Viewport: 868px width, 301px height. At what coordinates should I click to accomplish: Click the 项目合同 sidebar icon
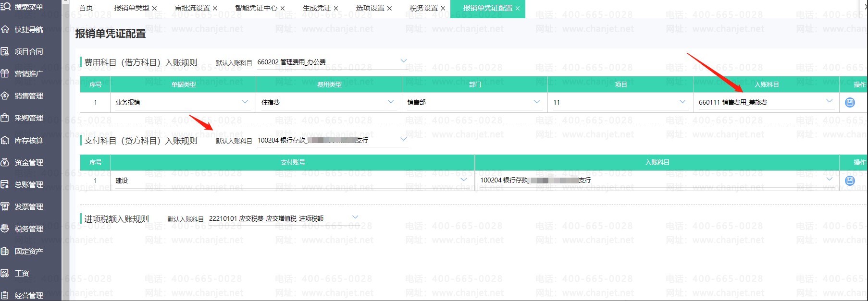point(5,51)
